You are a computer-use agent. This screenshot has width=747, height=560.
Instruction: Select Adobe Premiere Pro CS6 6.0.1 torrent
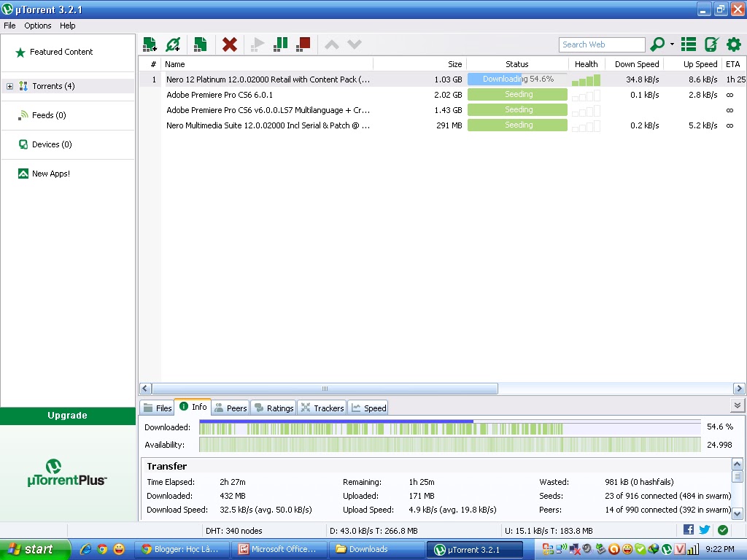pyautogui.click(x=442, y=95)
